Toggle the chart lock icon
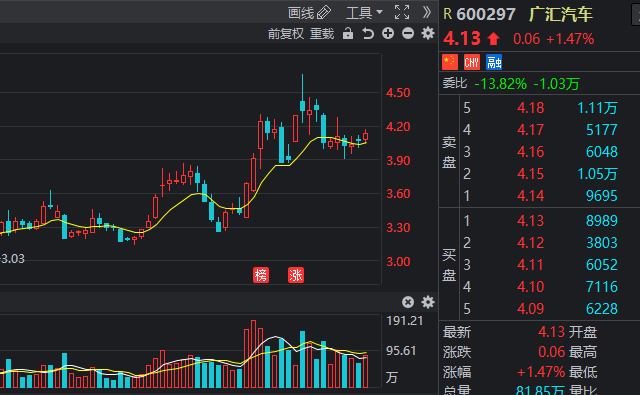The width and height of the screenshot is (640, 395). [348, 33]
